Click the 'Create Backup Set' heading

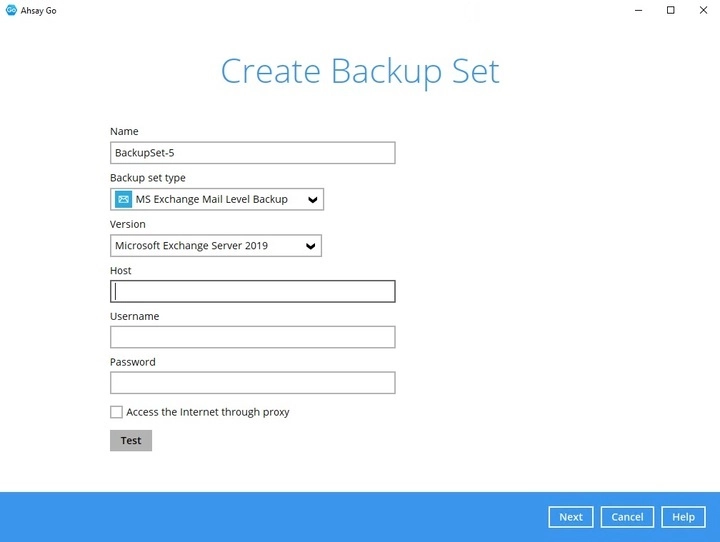coord(360,72)
